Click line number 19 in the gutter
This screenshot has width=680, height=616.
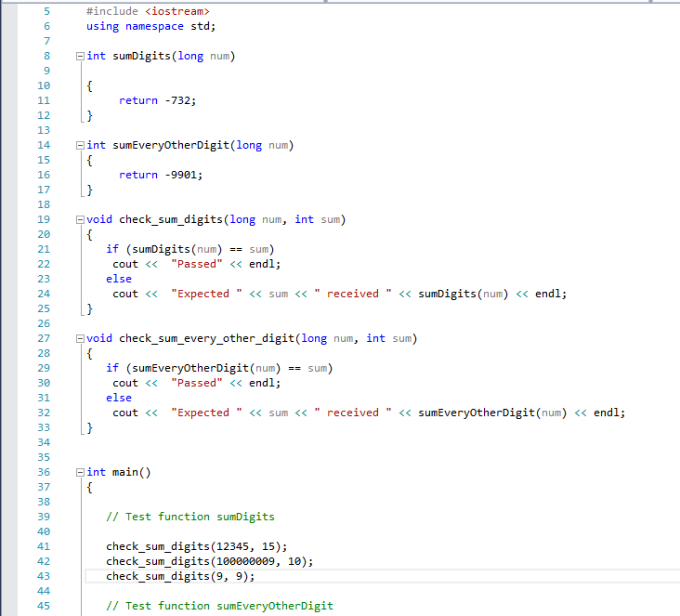click(x=44, y=219)
